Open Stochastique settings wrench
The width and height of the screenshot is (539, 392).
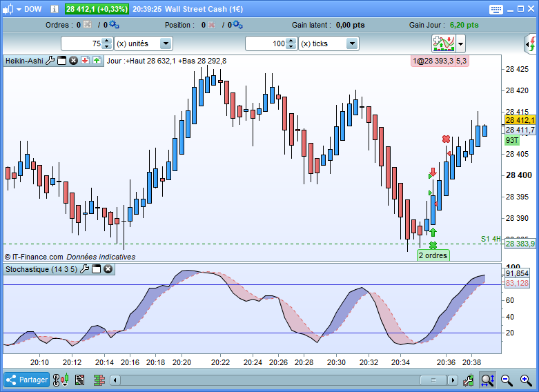[85, 269]
